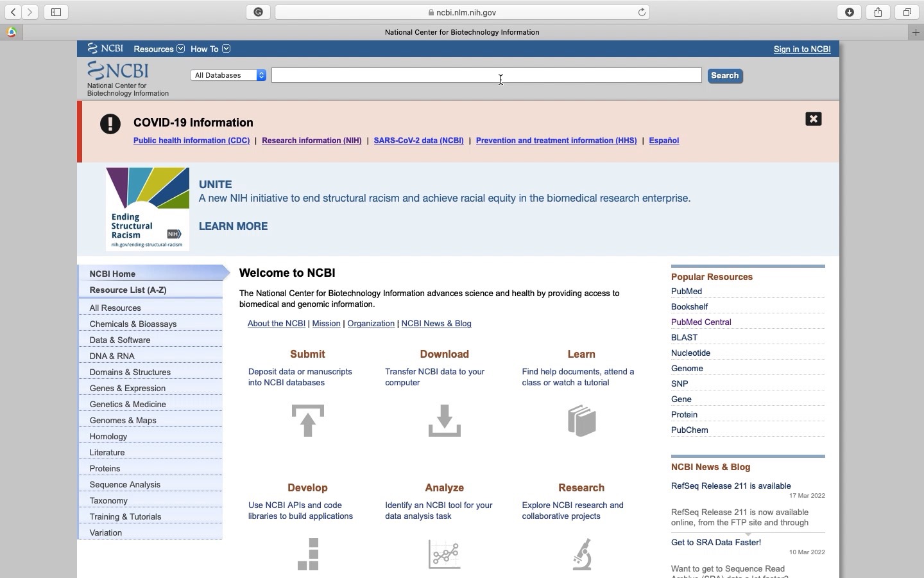Close the COVID-19 Information banner
The width and height of the screenshot is (924, 578).
click(813, 119)
